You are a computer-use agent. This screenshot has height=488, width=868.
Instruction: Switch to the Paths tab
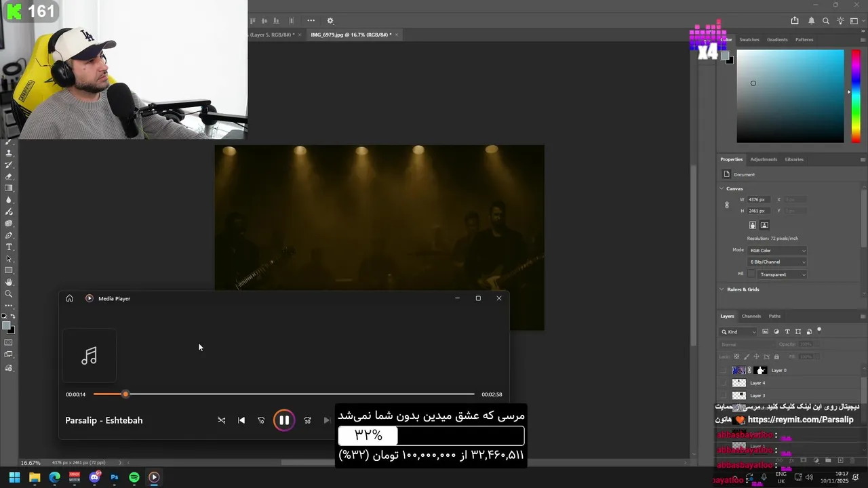(774, 316)
